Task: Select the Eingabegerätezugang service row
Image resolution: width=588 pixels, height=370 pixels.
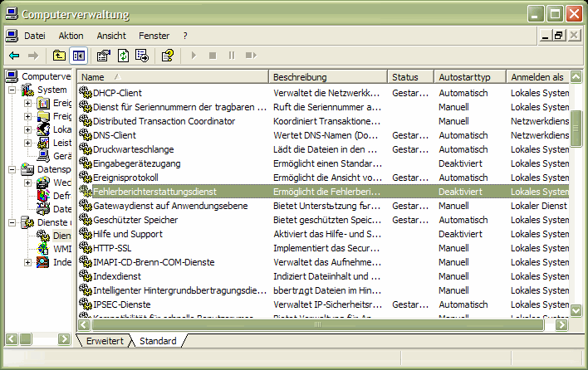Action: (x=324, y=163)
